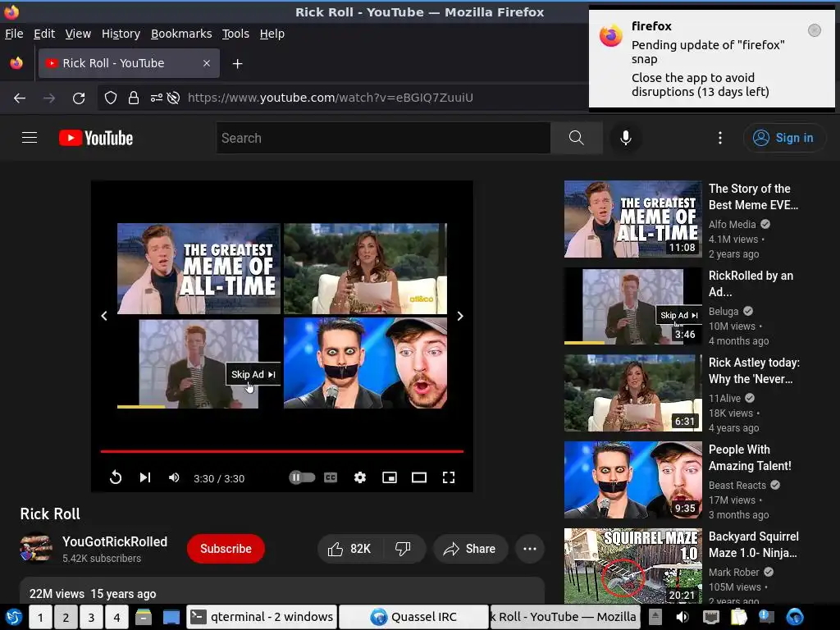Open the Edit menu

44,34
